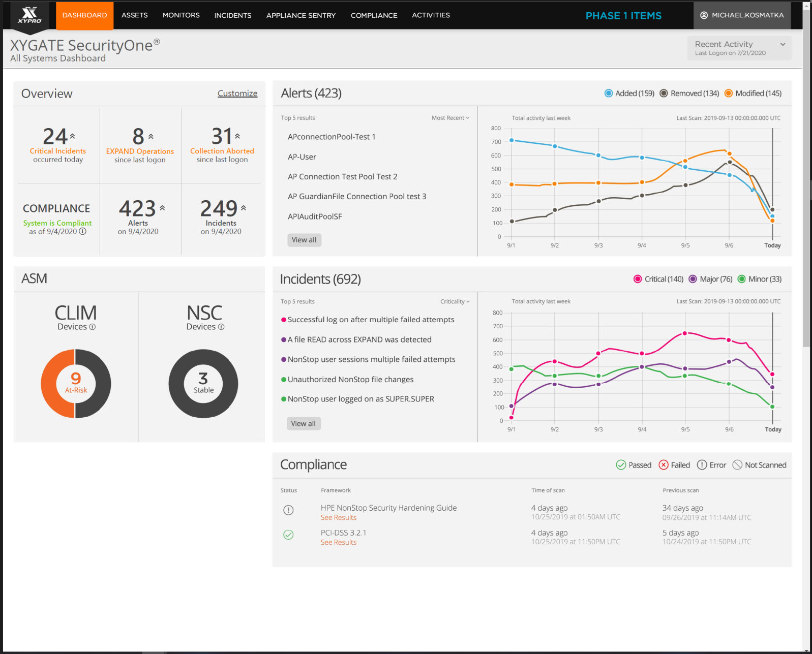Screen dimensions: 812x654
Task: Click the Collection Aborted label in Overview
Action: coord(222,151)
